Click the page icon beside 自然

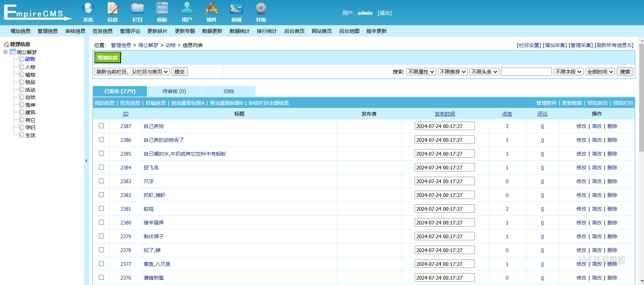coord(22,97)
